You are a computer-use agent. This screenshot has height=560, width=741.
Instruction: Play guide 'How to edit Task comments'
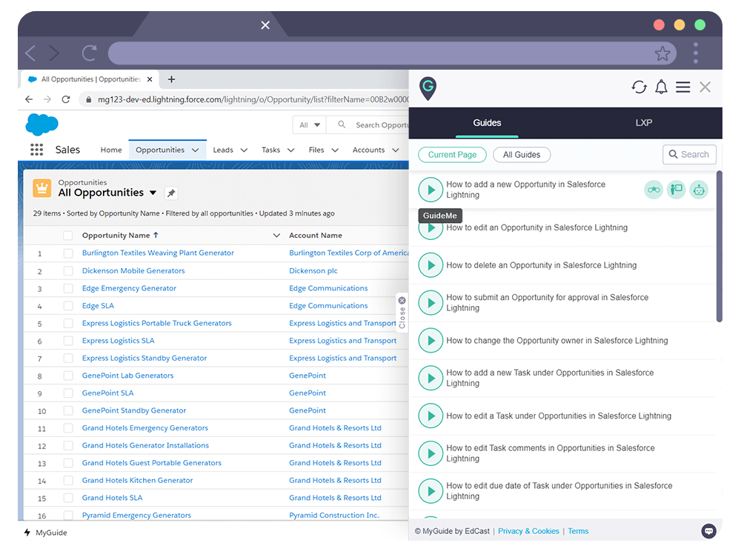pos(431,453)
